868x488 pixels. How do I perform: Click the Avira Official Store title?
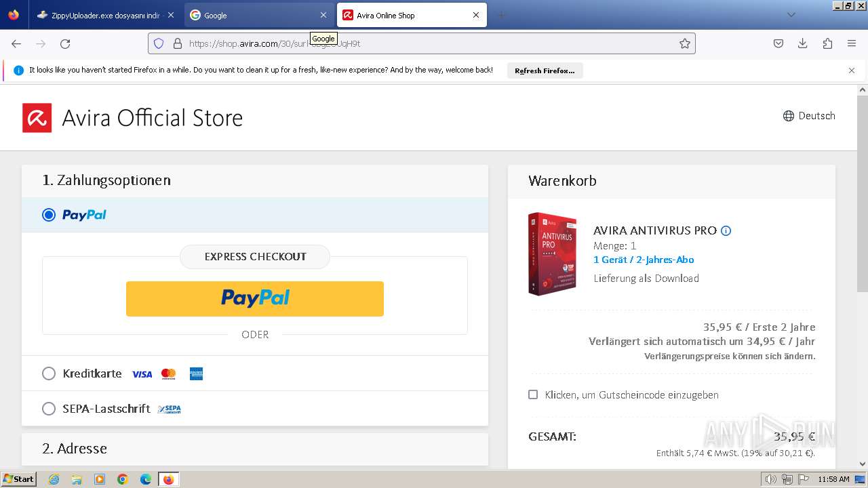[153, 118]
